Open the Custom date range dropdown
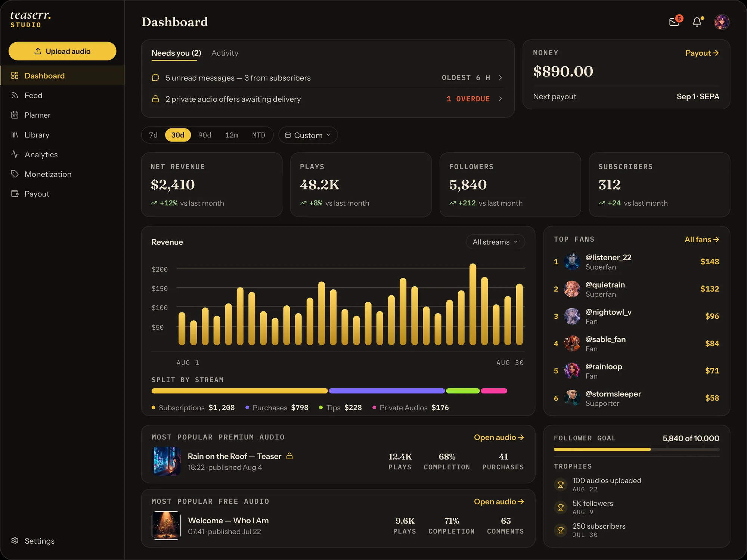The height and width of the screenshot is (560, 747). tap(308, 135)
